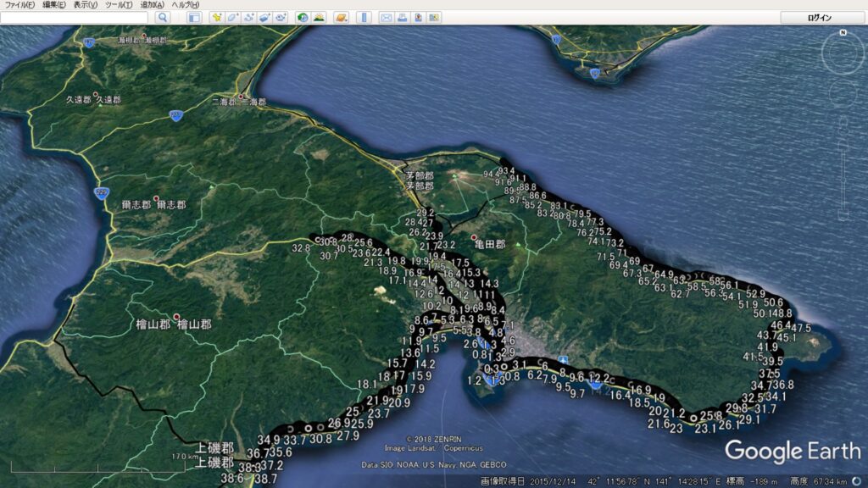Select the Add Path tool

tap(248, 17)
